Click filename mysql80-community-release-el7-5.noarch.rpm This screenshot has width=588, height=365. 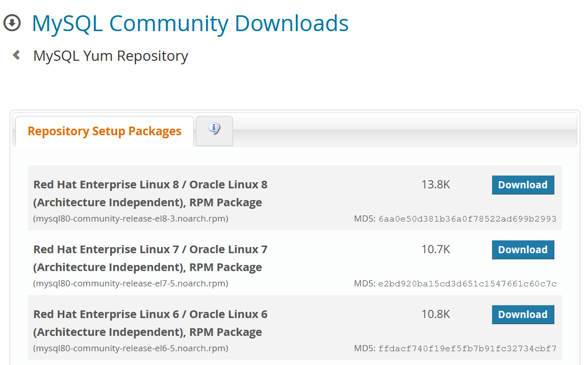pos(131,283)
